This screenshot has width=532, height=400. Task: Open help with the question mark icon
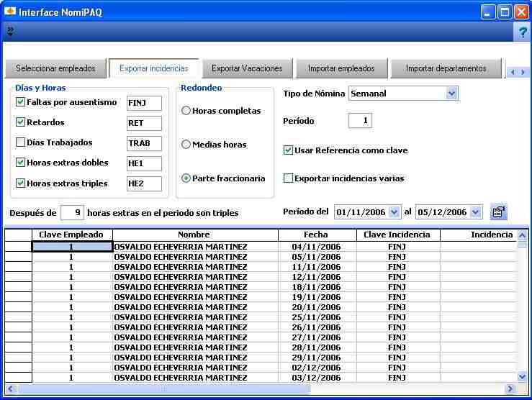point(523,32)
